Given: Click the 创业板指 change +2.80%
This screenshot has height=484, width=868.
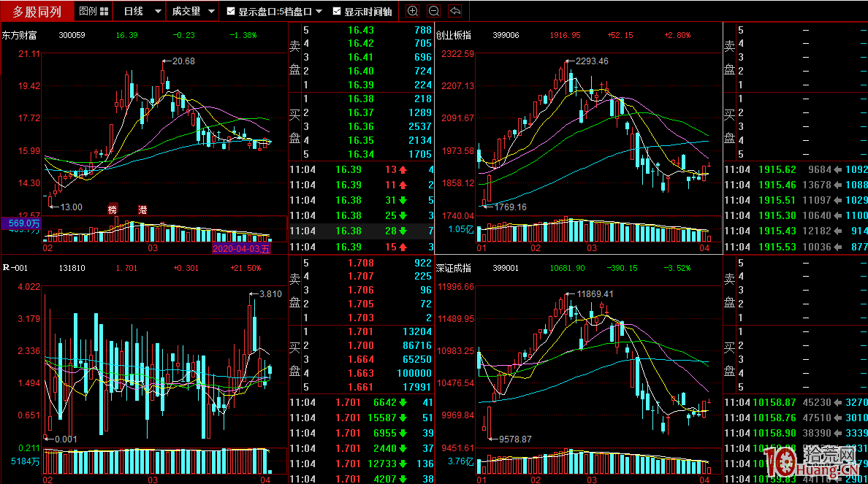Looking at the screenshot, I should pos(677,35).
